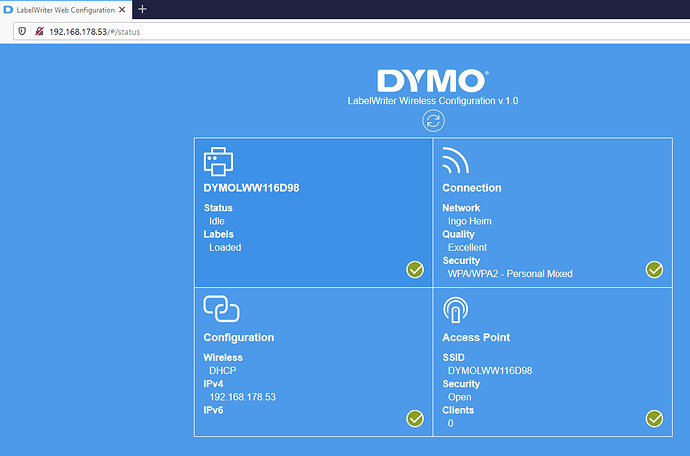Screen dimensions: 690x456
Task: Click the Labels label in printer panel
Action: click(x=218, y=234)
